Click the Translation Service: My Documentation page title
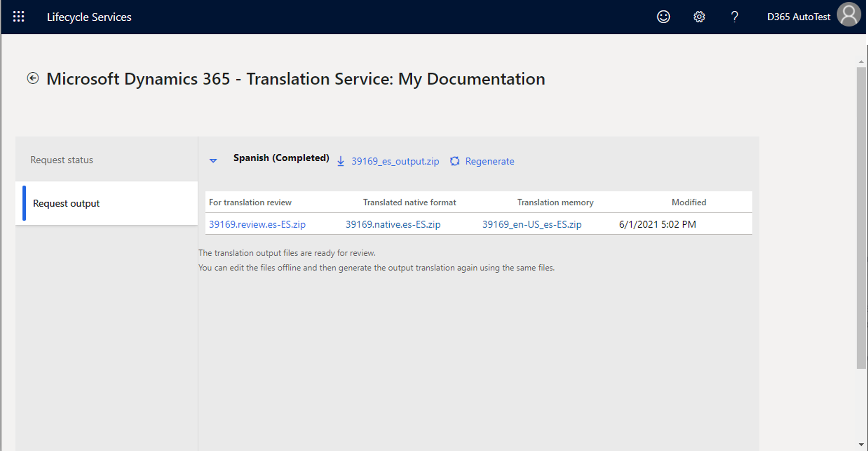Viewport: 868px width, 451px height. click(x=296, y=79)
